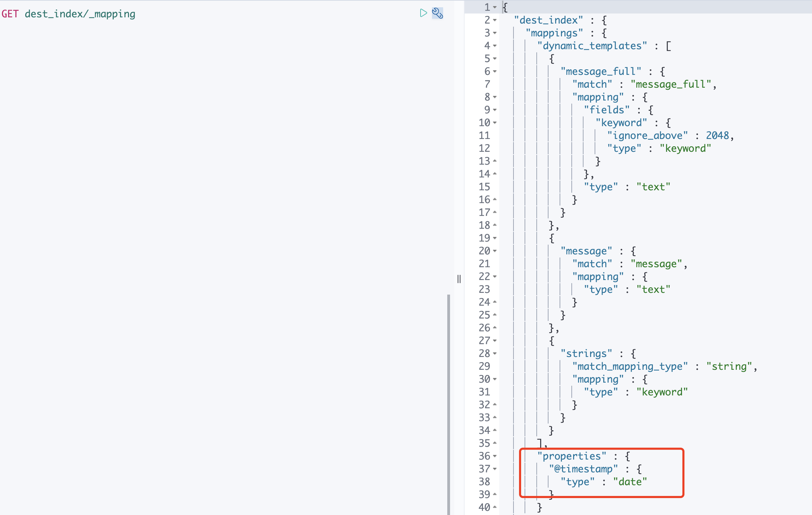Collapse the message template at line 20
This screenshot has width=812, height=515.
click(x=495, y=251)
